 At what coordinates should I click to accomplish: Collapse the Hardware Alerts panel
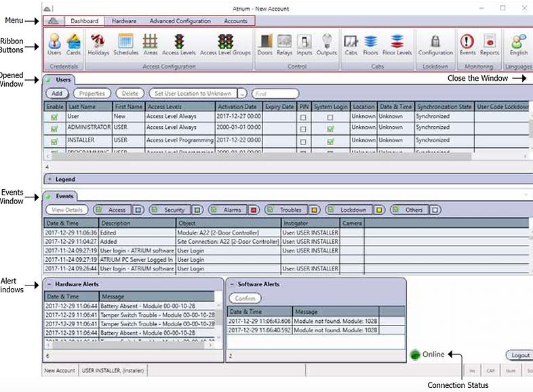point(49,284)
